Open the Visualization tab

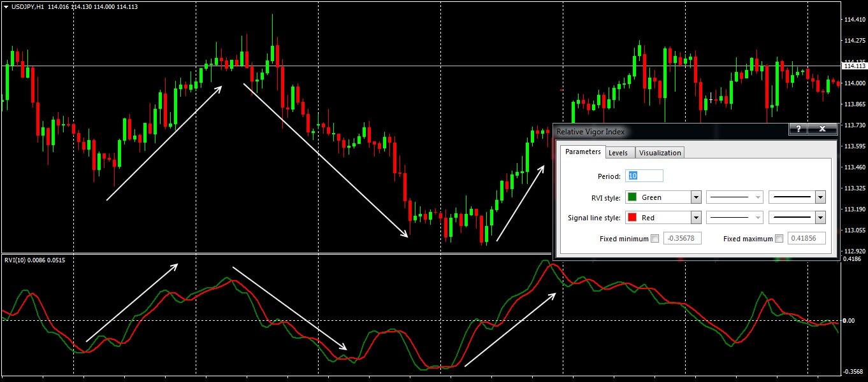[660, 153]
